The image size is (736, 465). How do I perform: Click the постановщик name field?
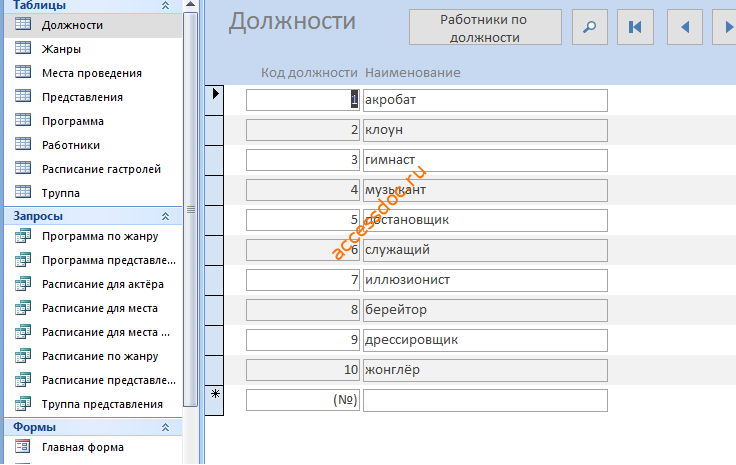(485, 221)
